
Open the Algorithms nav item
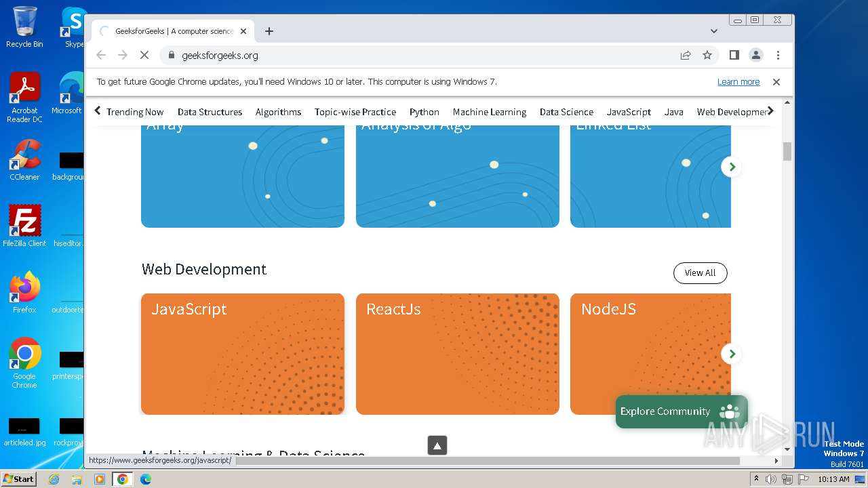[x=278, y=112]
